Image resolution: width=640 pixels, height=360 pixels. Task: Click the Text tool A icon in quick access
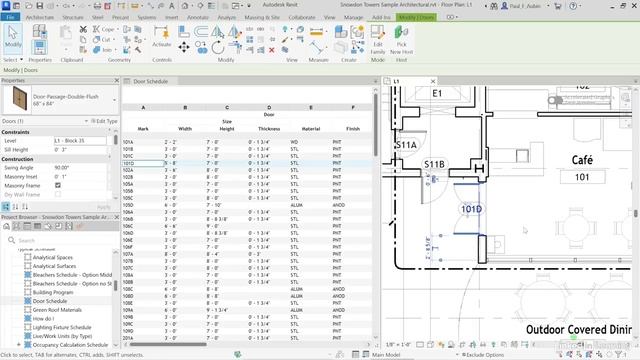[x=172, y=6]
